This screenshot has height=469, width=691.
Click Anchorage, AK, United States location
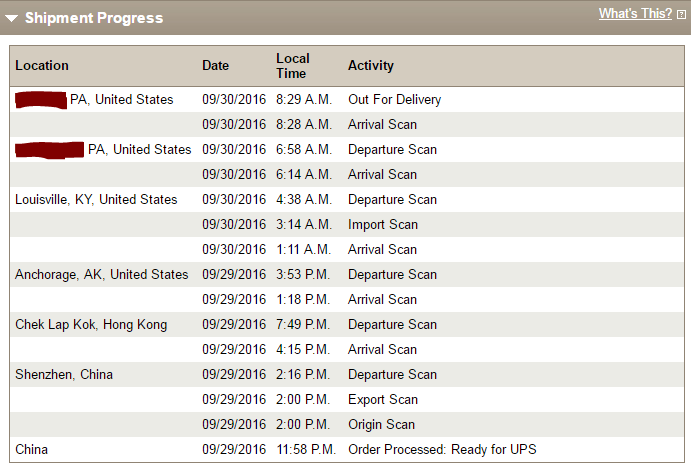[101, 274]
